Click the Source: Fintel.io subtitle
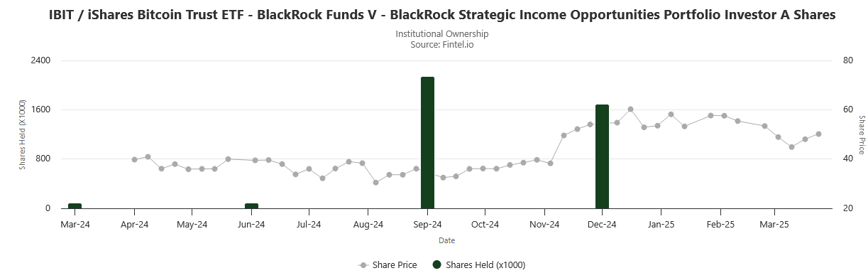This screenshot has height=278, width=868. pyautogui.click(x=442, y=44)
